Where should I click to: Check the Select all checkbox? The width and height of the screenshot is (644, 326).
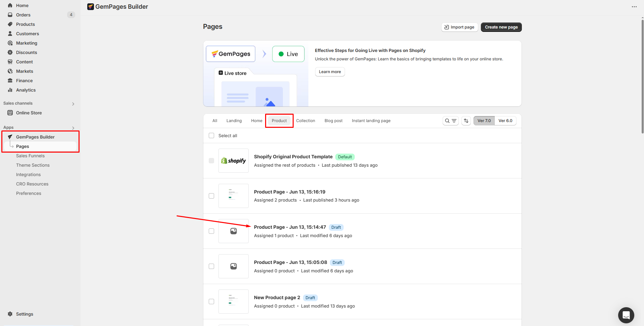click(x=211, y=135)
